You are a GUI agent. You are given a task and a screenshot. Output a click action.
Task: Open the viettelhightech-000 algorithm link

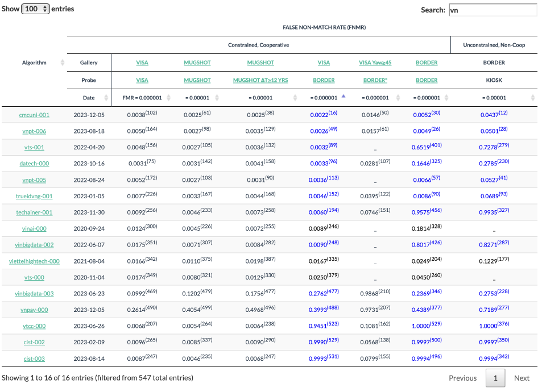[34, 261]
